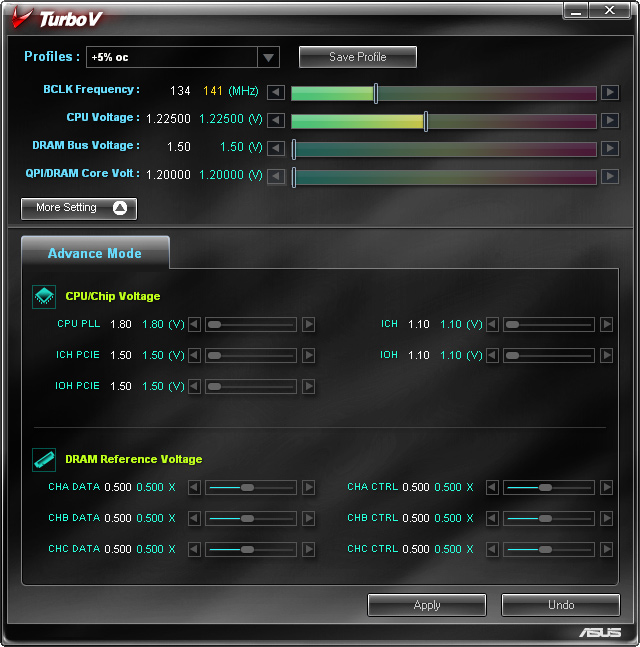Click the IOH voltage slider track
The height and width of the screenshot is (647, 640).
549,355
